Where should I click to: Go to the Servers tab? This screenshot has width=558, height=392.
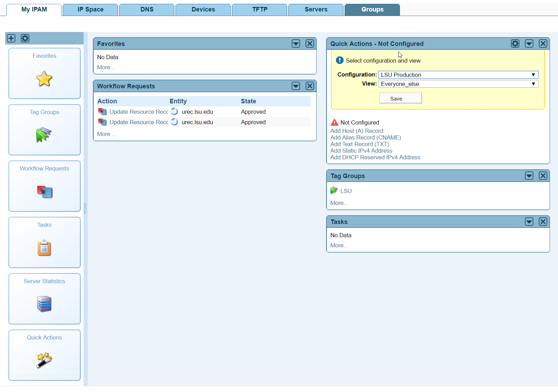tap(316, 10)
